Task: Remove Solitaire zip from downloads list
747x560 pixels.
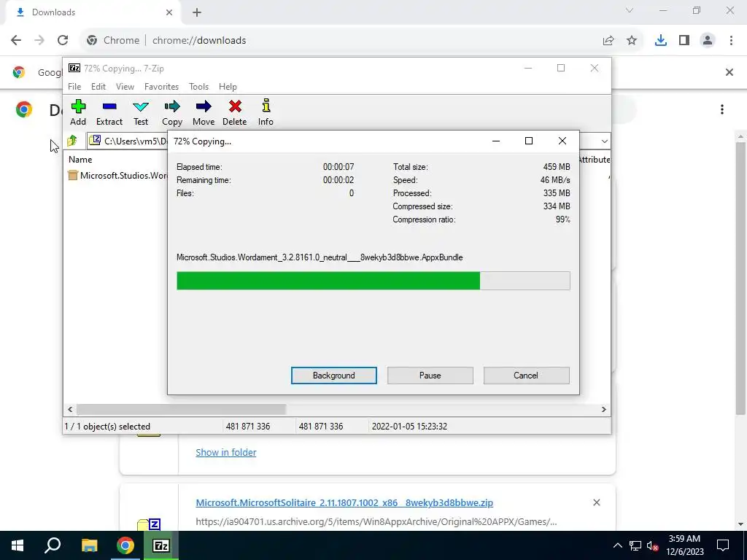Action: [597, 502]
